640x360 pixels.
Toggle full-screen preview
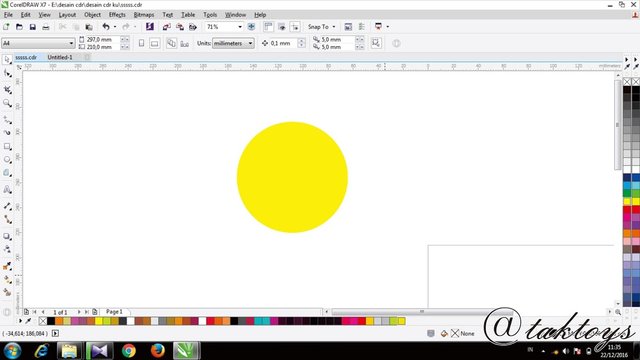coord(251,27)
